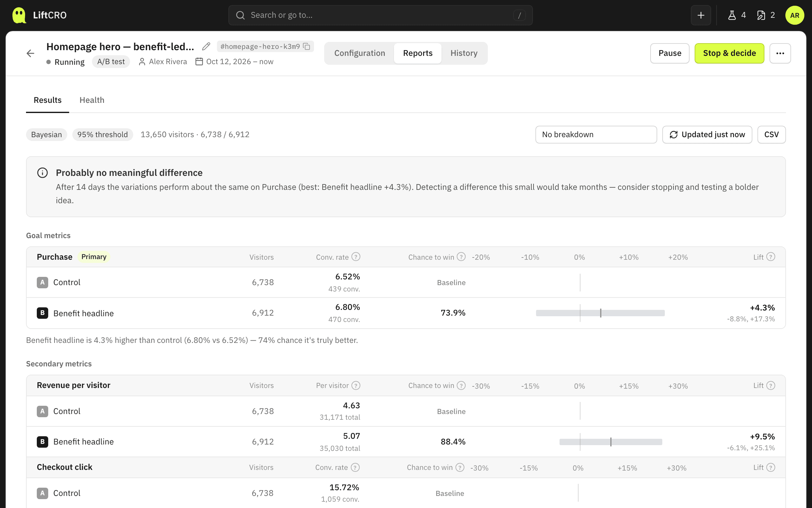This screenshot has height=508, width=812.
Task: Switch to the Health sub-tab
Action: pos(92,100)
